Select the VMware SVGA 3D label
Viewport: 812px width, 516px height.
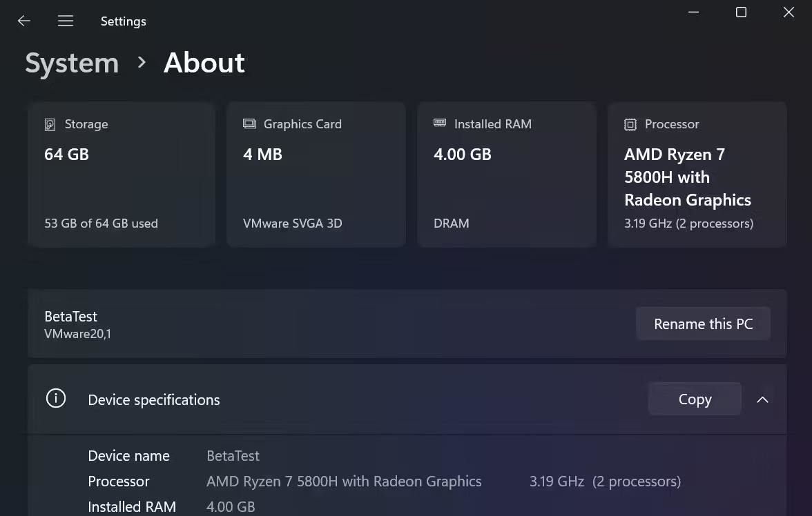tap(292, 223)
